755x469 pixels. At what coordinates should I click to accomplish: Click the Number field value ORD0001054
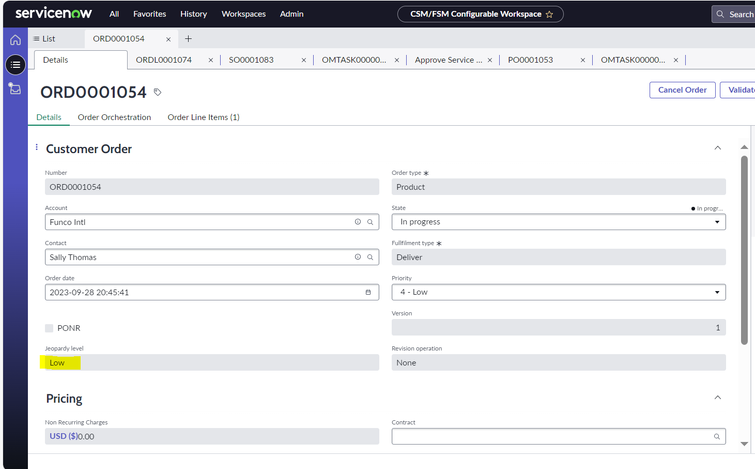tap(212, 187)
